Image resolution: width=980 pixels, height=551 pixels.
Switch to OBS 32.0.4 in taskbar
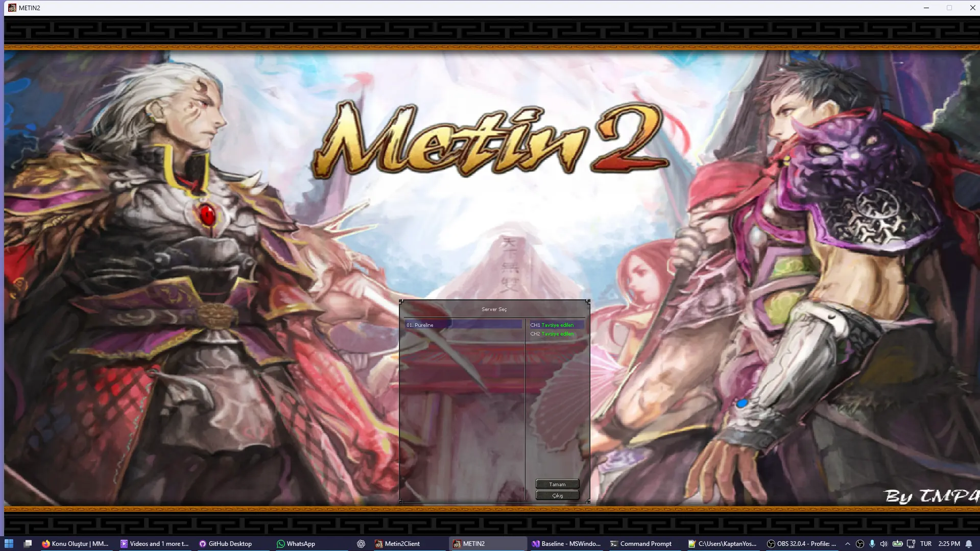[801, 544]
